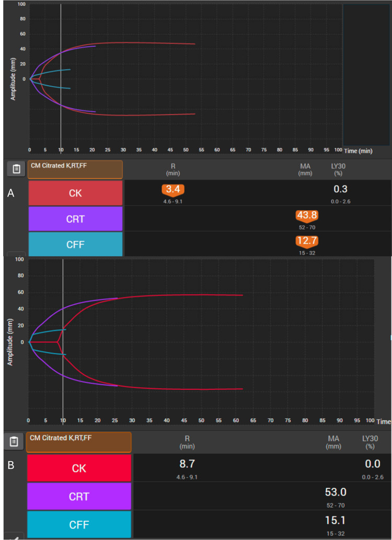Click the Amplitude (mm) axis label of the upper chart
The image size is (392, 540).
(x=13, y=79)
